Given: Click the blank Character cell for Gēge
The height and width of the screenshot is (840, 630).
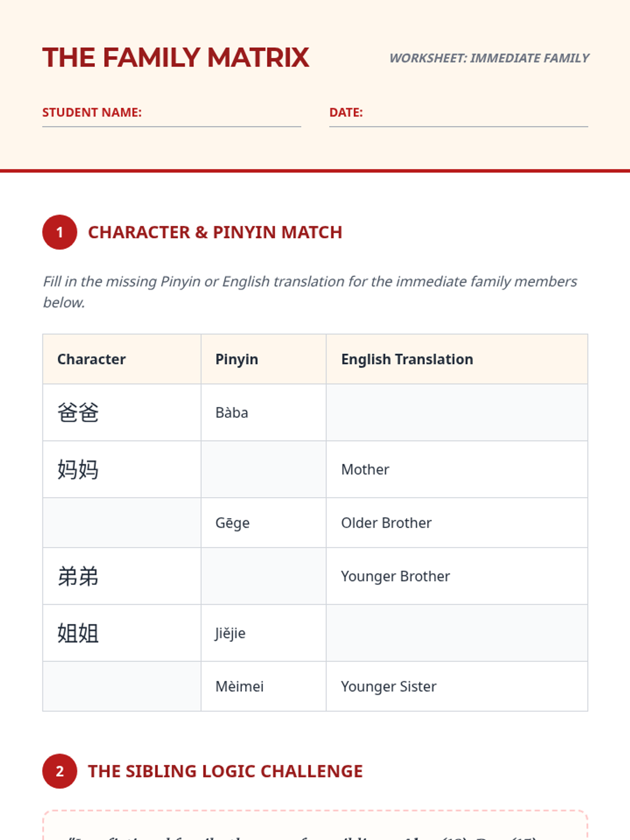Looking at the screenshot, I should pos(122,523).
